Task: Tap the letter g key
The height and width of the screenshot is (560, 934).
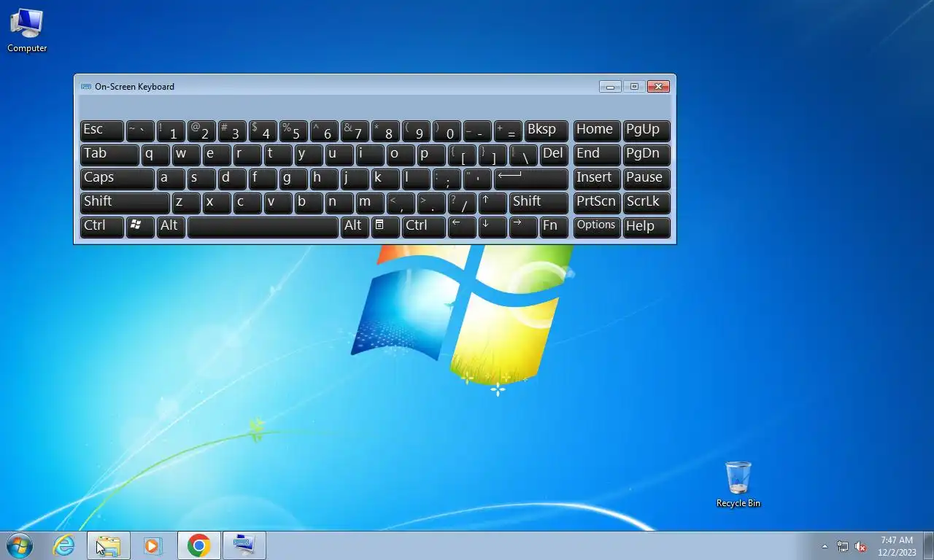Action: (293, 179)
